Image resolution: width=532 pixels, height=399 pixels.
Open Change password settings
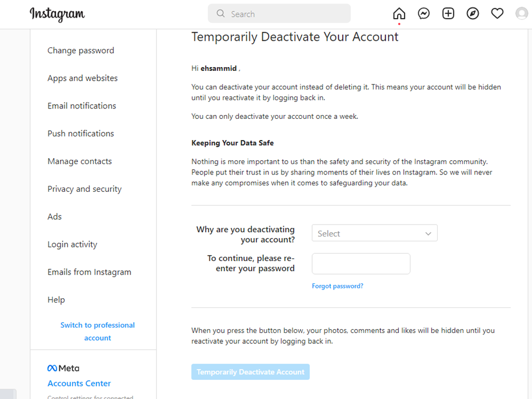point(81,51)
